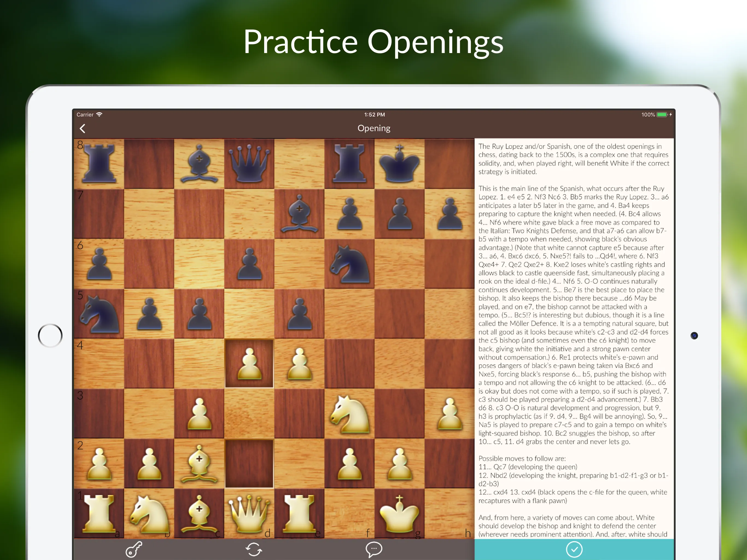Tap the highlighted empty d2 square

pyautogui.click(x=249, y=463)
